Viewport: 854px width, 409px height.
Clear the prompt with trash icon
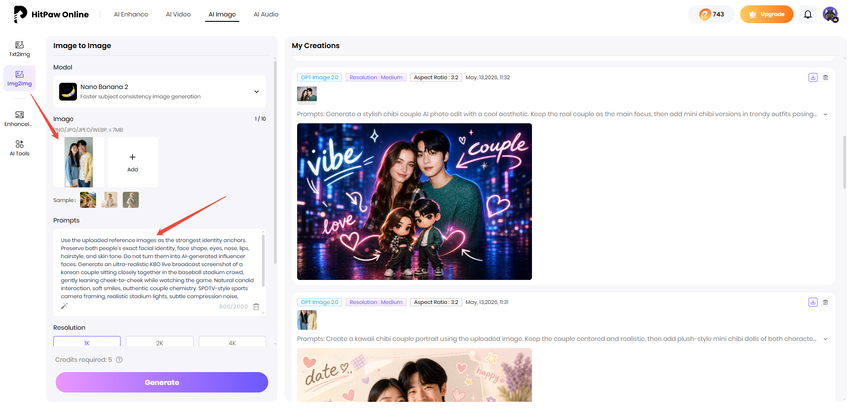point(257,307)
